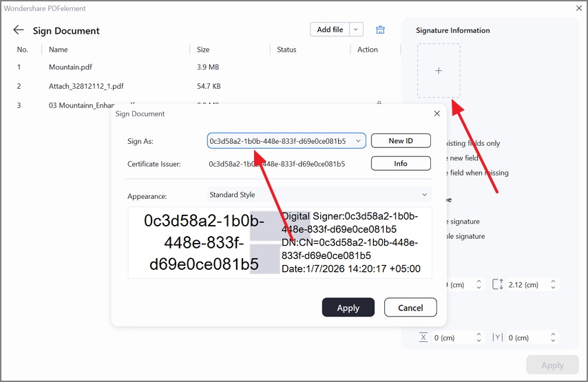Screen dimensions: 588x382
Task: Click the X position icon
Action: coord(423,337)
